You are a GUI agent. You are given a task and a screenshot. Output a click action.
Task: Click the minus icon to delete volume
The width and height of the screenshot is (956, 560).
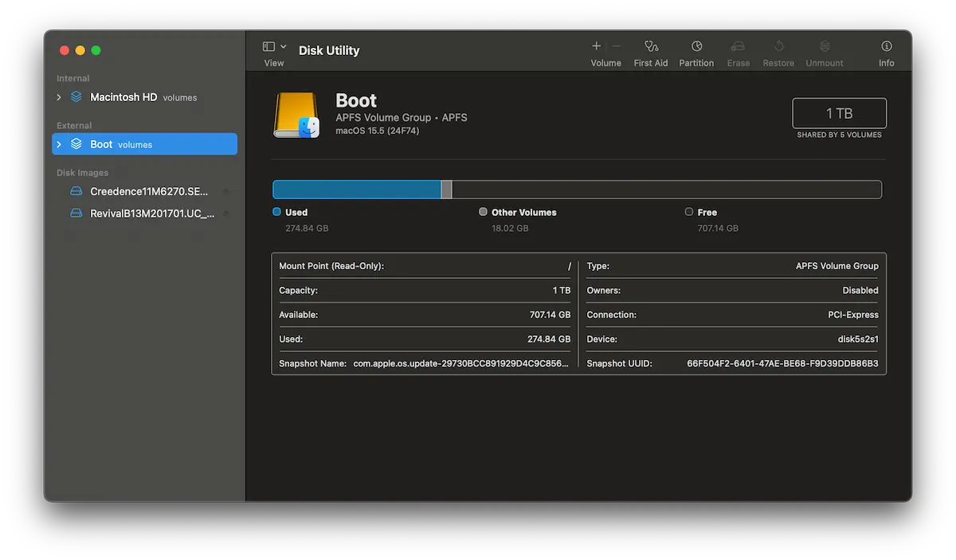tap(616, 46)
